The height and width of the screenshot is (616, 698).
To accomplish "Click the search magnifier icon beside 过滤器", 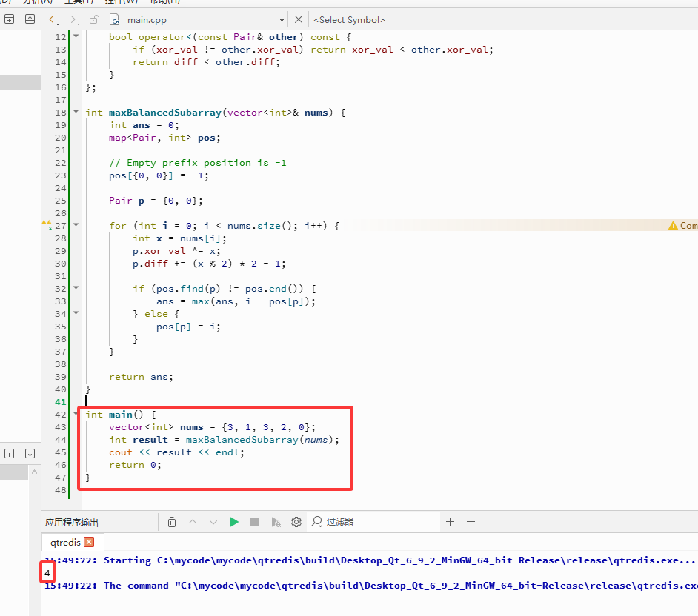I will [316, 522].
